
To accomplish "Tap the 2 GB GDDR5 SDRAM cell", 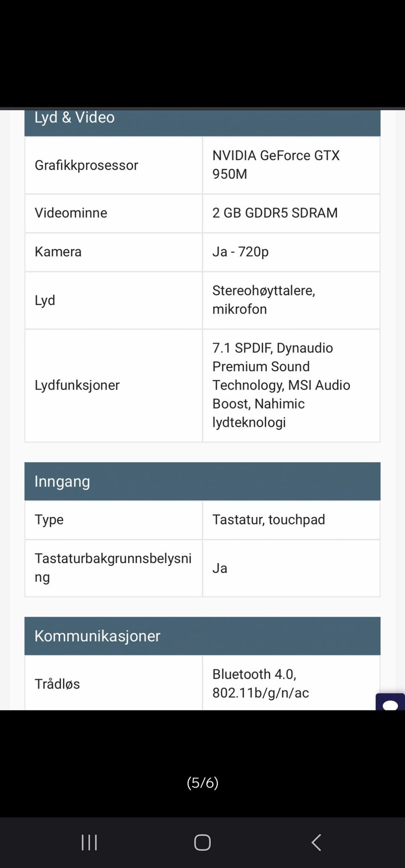I will tap(275, 213).
